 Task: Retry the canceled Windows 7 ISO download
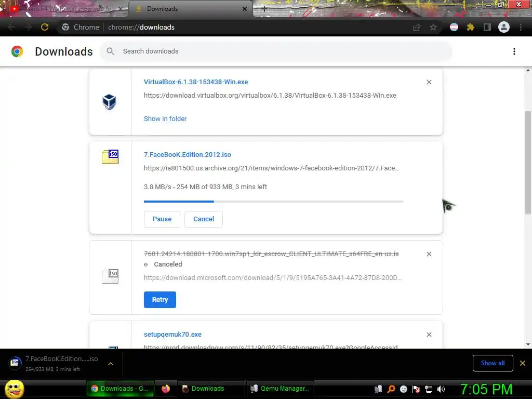[x=160, y=300]
